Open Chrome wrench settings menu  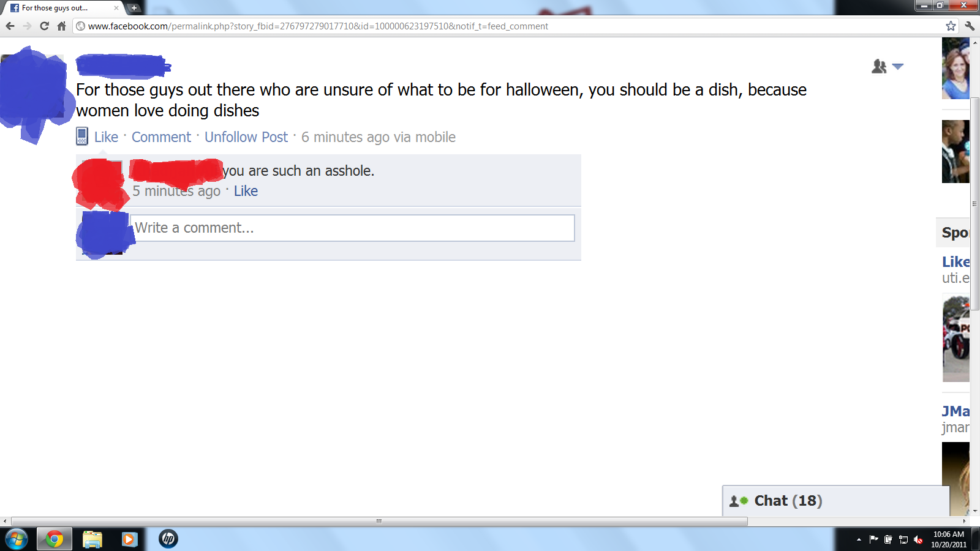click(x=970, y=26)
